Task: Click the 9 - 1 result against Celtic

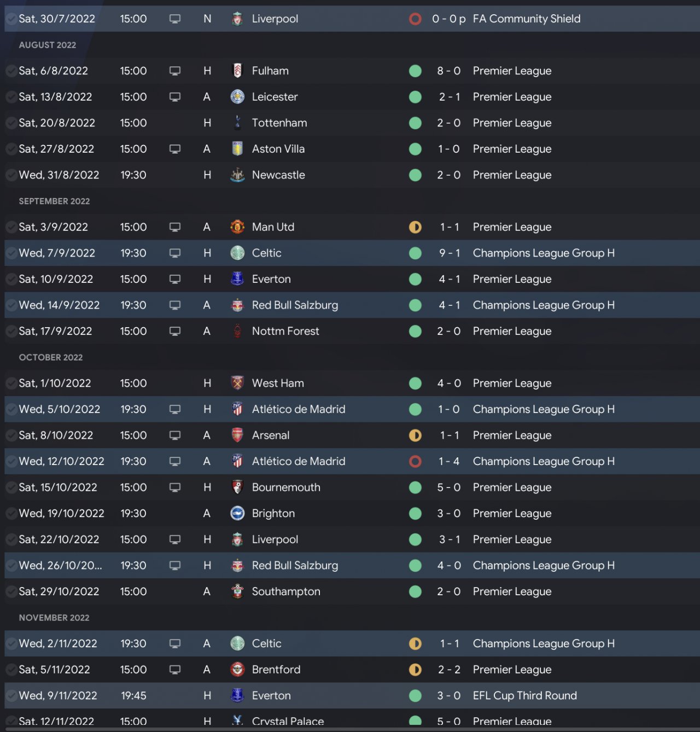Action: (448, 253)
